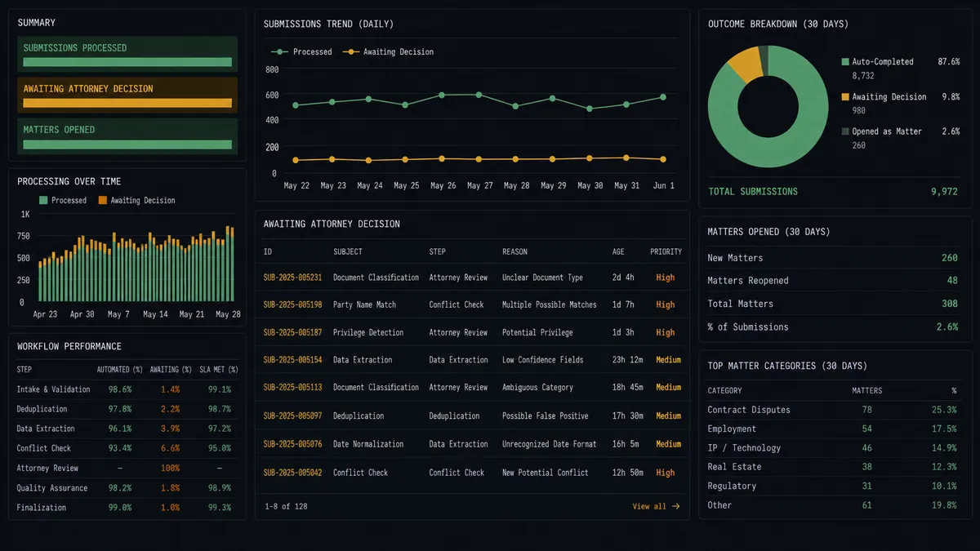Click the Total Matters value 308

[x=949, y=304]
